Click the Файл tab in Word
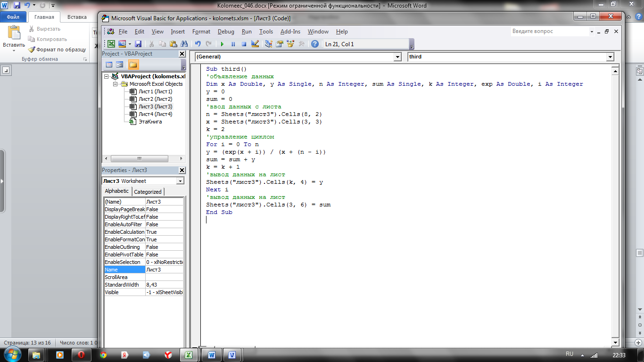 pos(13,17)
